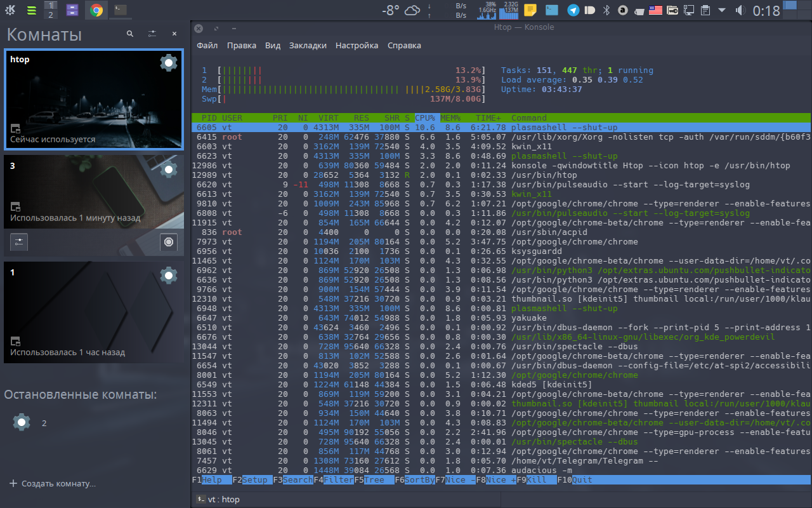Switch to activity 1 thumbnail
The height and width of the screenshot is (508, 812).
tap(93, 312)
